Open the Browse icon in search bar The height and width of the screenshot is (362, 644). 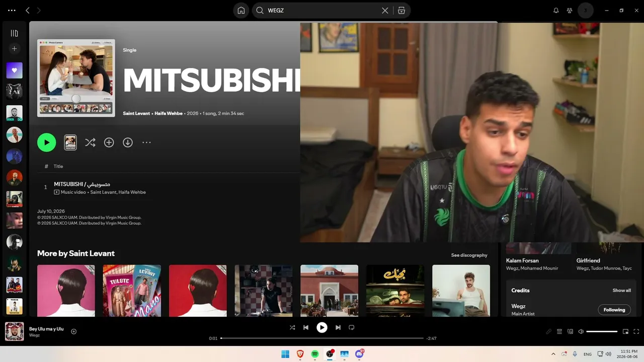coord(401,11)
